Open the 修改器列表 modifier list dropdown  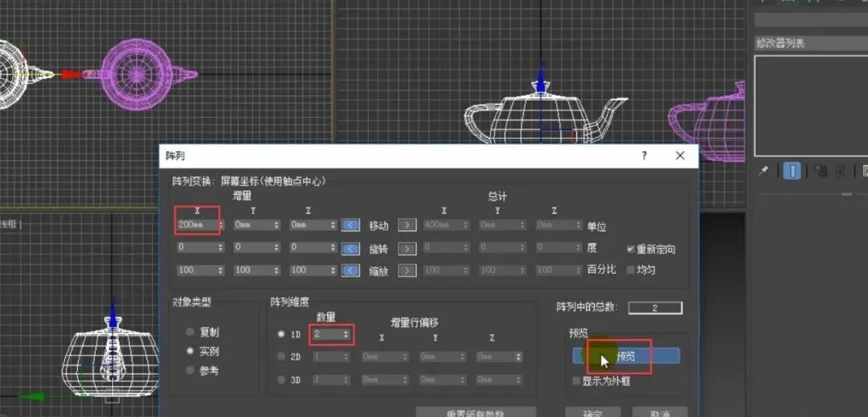[811, 43]
